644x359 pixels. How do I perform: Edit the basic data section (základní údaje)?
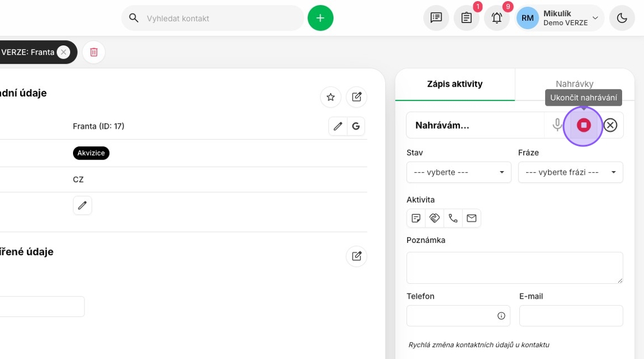[356, 97]
